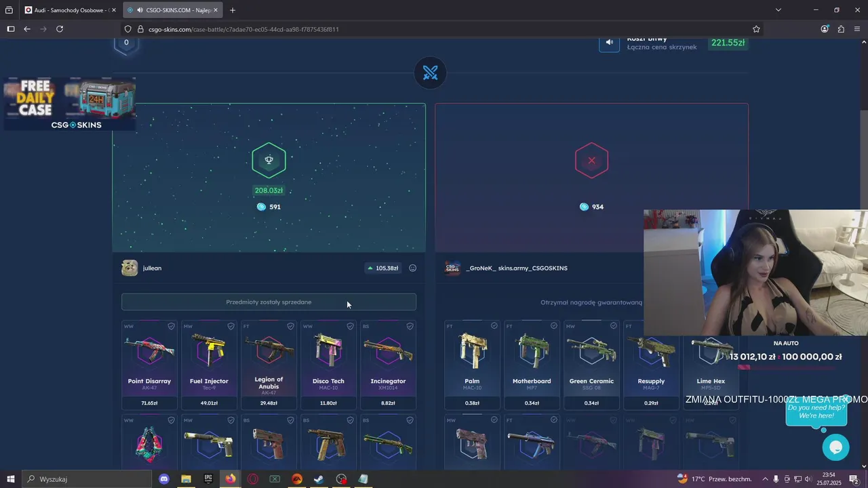Click the 208.03zł winnings total
Viewport: 868px width, 488px height.
click(x=269, y=190)
